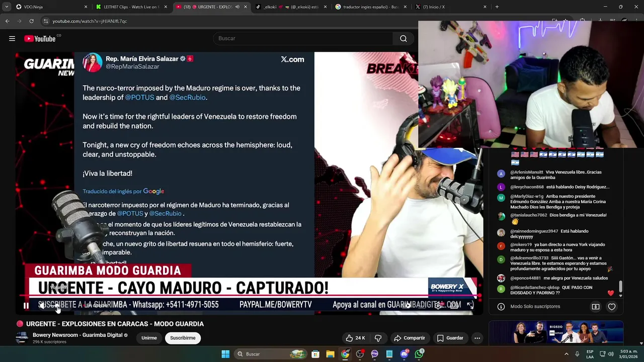This screenshot has height=362, width=644.
Task: Switch to the _elkokii TikTok tab
Action: [x=291, y=7]
